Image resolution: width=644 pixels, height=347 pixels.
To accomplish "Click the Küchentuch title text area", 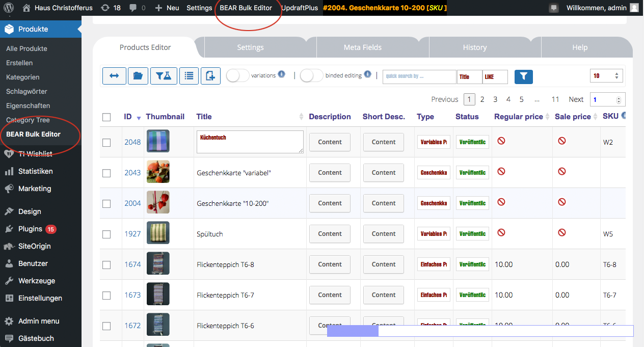I will click(250, 142).
